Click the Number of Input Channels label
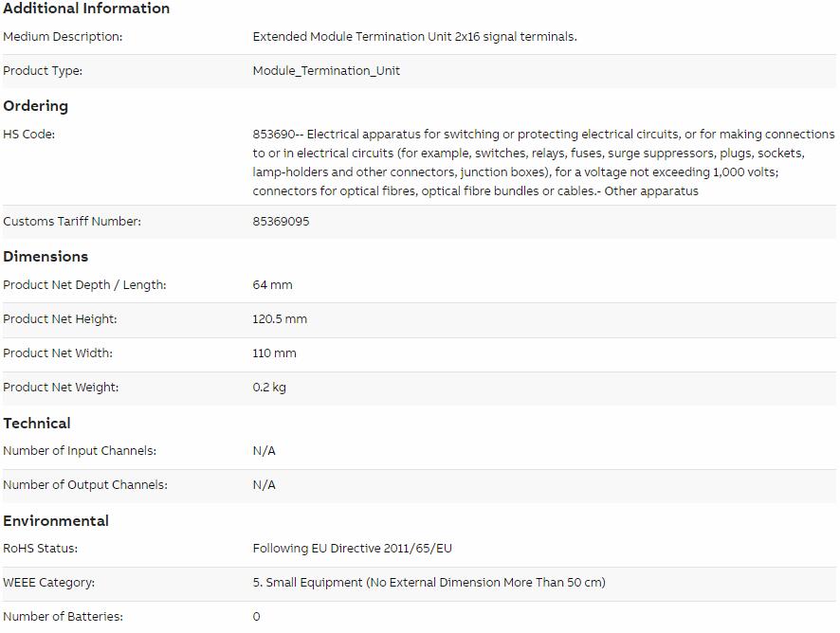This screenshot has width=840, height=633. (80, 451)
